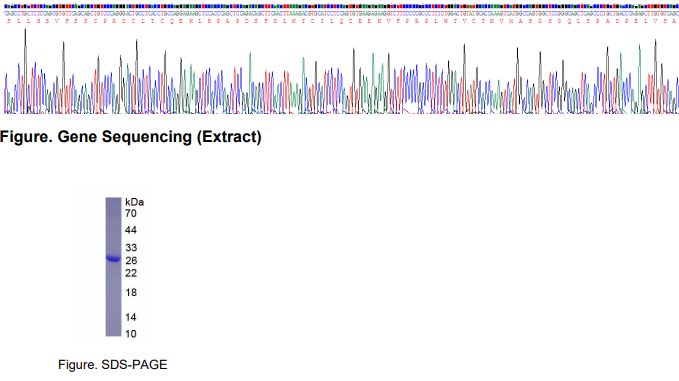
Task: Click the top of the SDS-PAGE gel lane
Action: click(113, 200)
